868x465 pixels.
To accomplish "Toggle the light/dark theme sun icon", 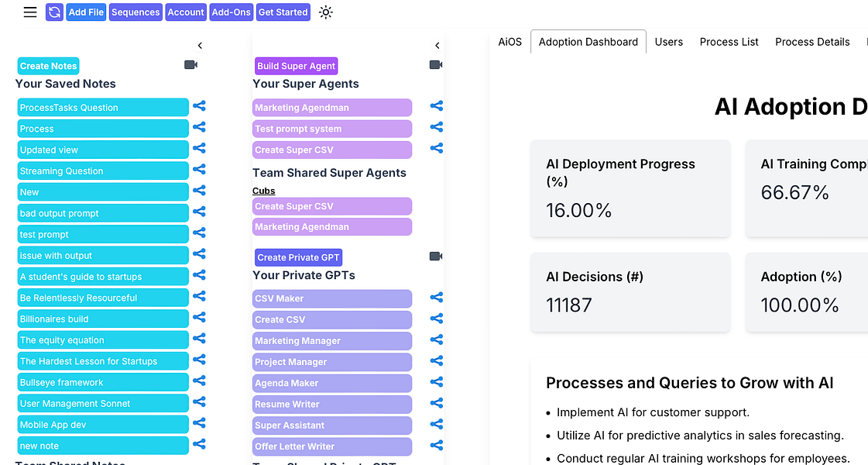I will coord(326,12).
